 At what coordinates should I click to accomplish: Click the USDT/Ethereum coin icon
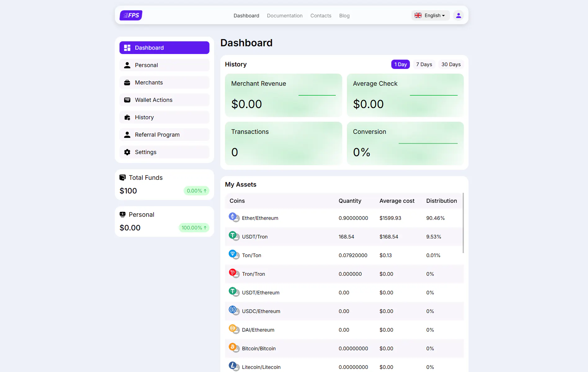(x=234, y=292)
